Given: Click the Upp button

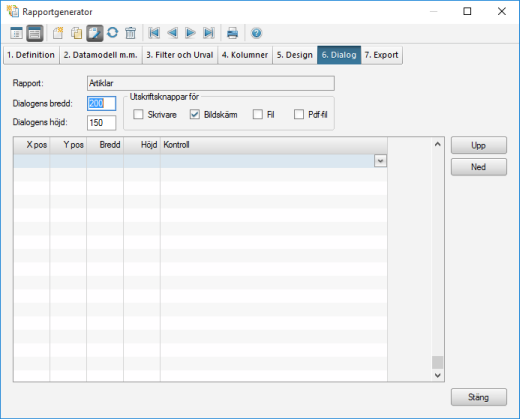Looking at the screenshot, I should (x=479, y=145).
